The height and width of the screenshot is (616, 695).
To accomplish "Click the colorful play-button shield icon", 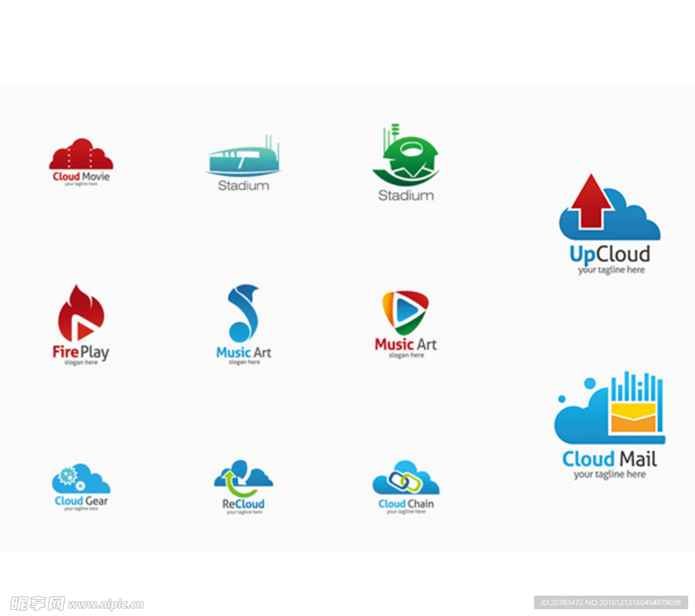I will point(405,312).
